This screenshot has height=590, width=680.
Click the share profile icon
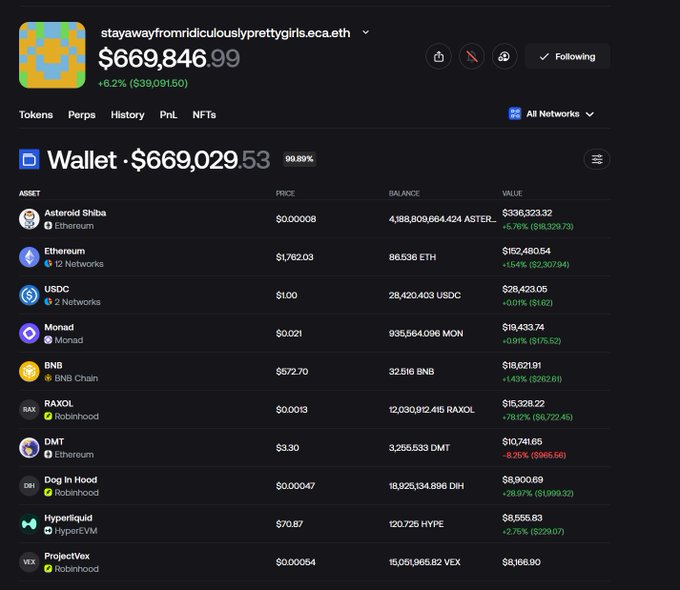[438, 56]
